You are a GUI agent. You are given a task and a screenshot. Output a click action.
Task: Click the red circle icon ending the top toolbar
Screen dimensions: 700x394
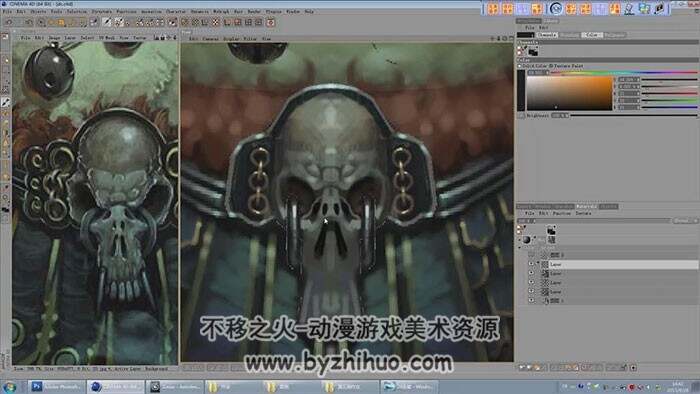[271, 22]
